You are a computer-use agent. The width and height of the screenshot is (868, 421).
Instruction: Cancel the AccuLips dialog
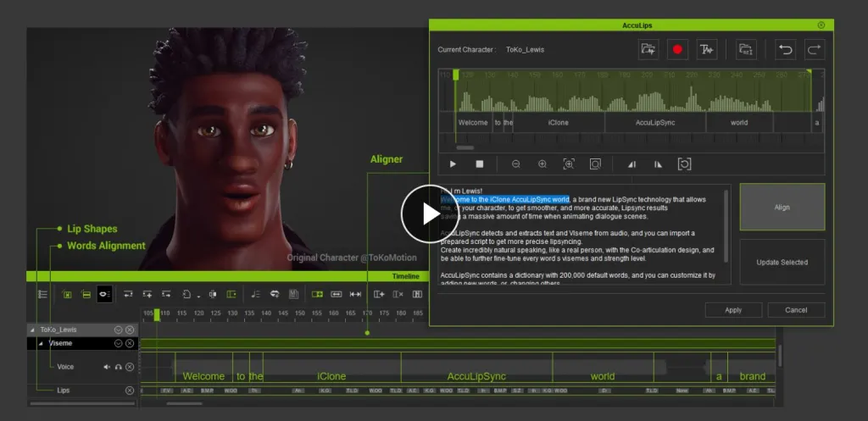pos(796,310)
